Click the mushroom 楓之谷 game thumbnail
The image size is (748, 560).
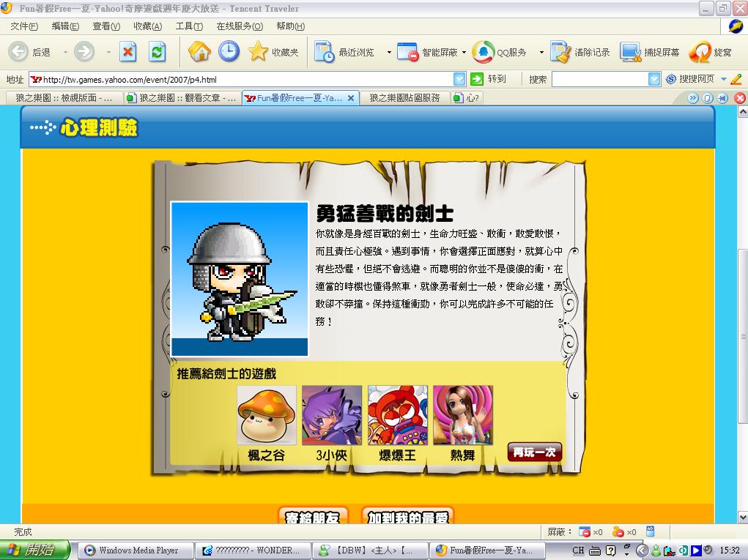(266, 415)
